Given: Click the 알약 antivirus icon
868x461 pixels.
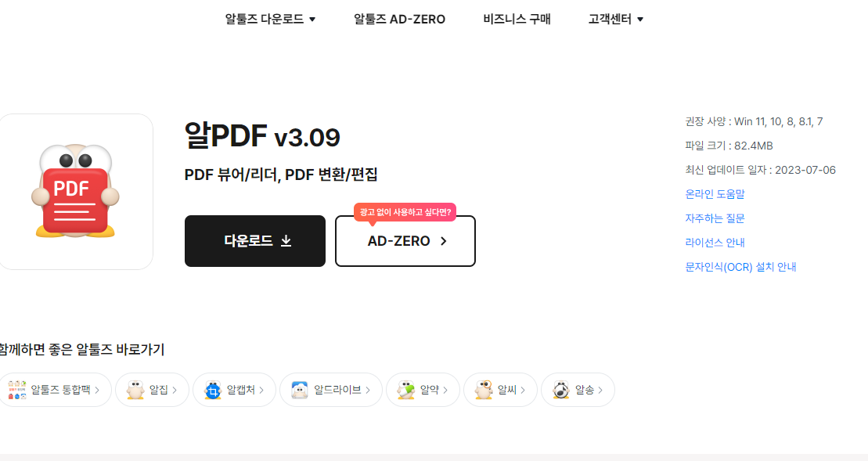Looking at the screenshot, I should point(407,389).
